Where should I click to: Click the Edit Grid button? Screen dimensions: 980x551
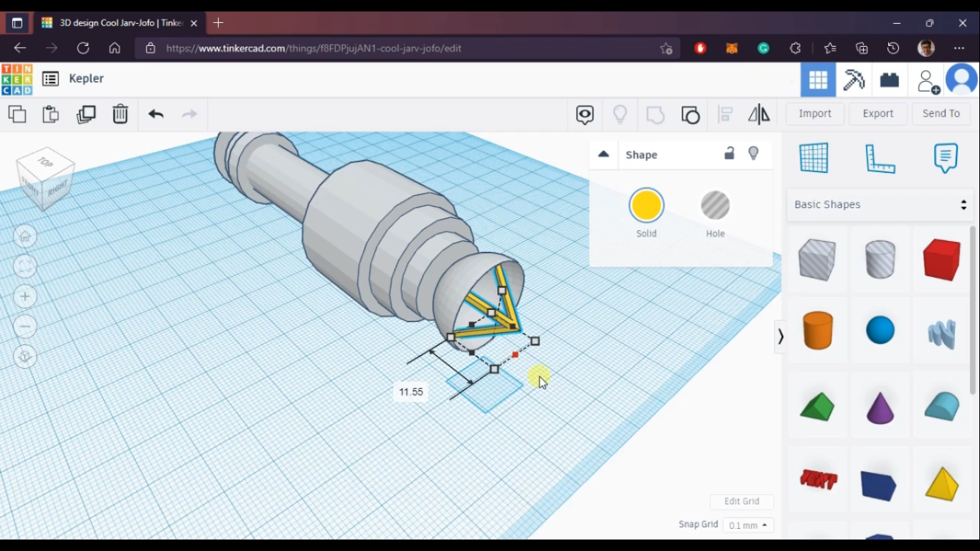[742, 501]
